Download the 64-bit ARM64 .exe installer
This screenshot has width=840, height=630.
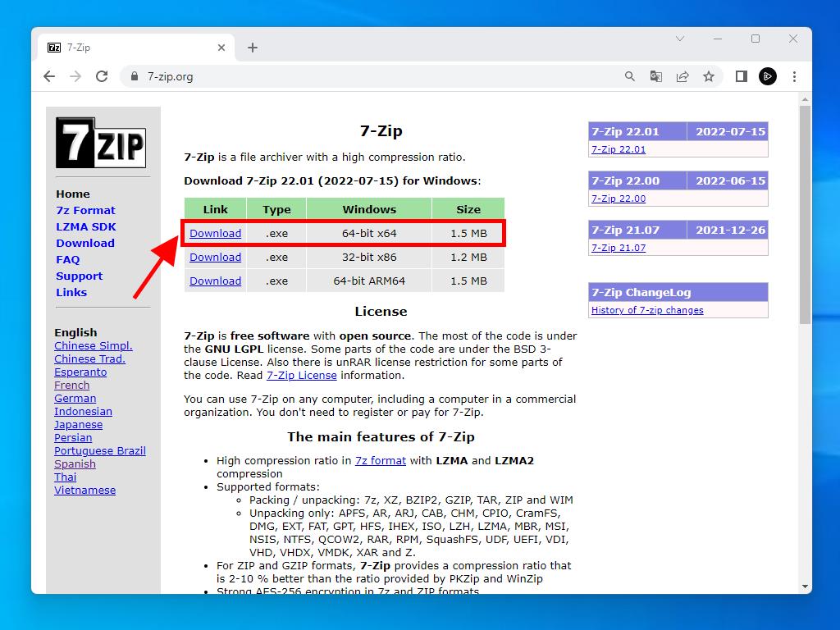tap(216, 281)
